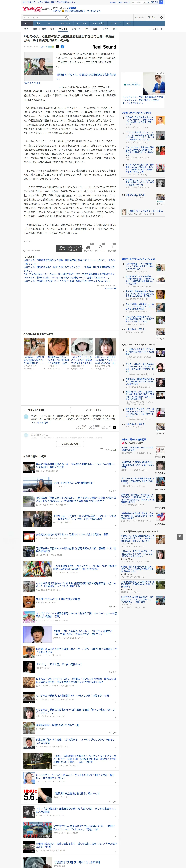Click うーん reaction on comment
The width and height of the screenshot is (186, 868).
click(106, 427)
